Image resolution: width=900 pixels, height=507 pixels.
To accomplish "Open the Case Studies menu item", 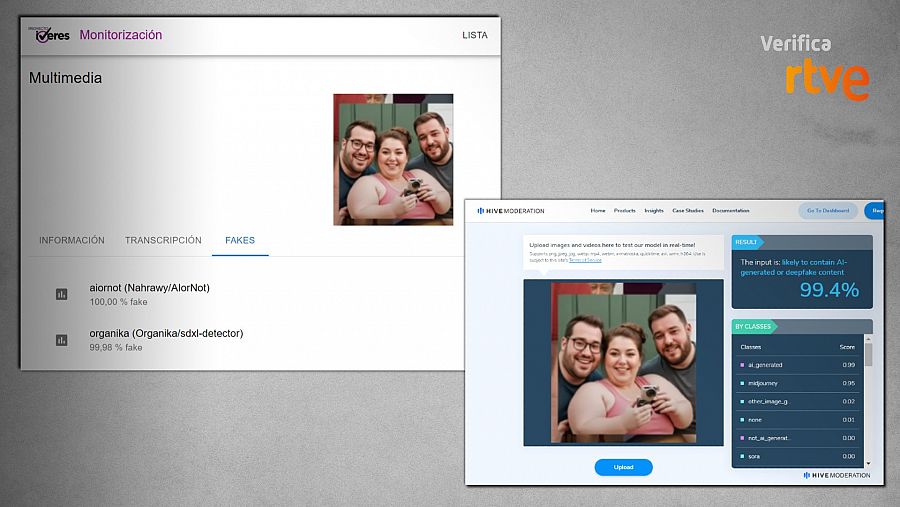I will (x=687, y=211).
